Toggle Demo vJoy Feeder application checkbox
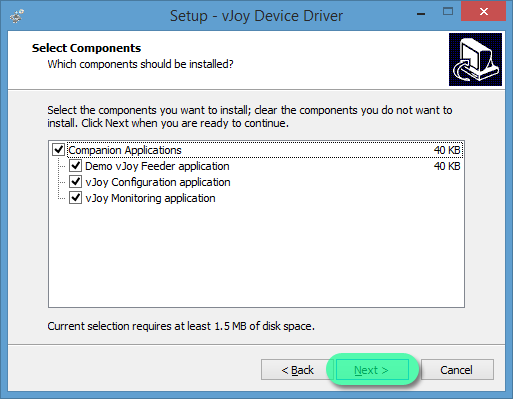 point(76,166)
